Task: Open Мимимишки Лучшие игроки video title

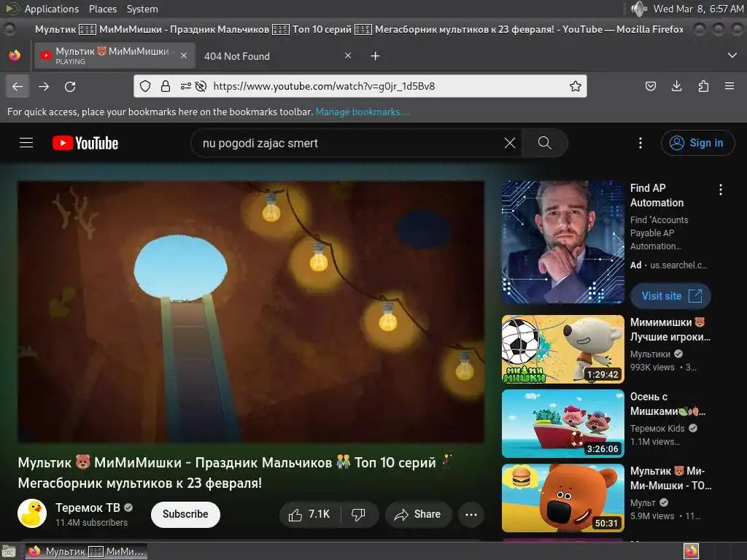Action: pyautogui.click(x=670, y=330)
